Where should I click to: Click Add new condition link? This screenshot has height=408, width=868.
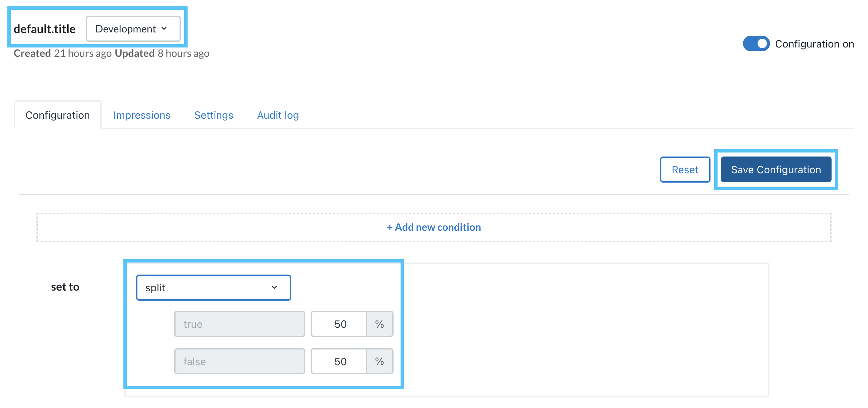click(434, 227)
